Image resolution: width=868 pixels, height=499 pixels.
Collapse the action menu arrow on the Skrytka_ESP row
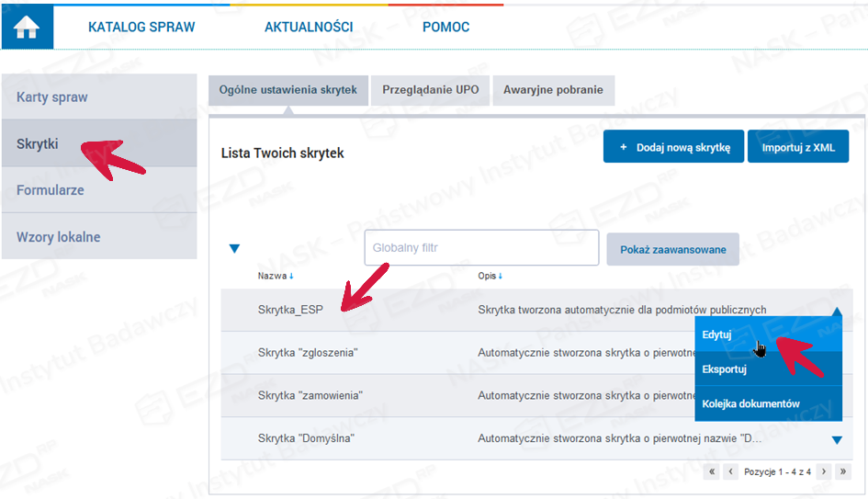click(836, 312)
